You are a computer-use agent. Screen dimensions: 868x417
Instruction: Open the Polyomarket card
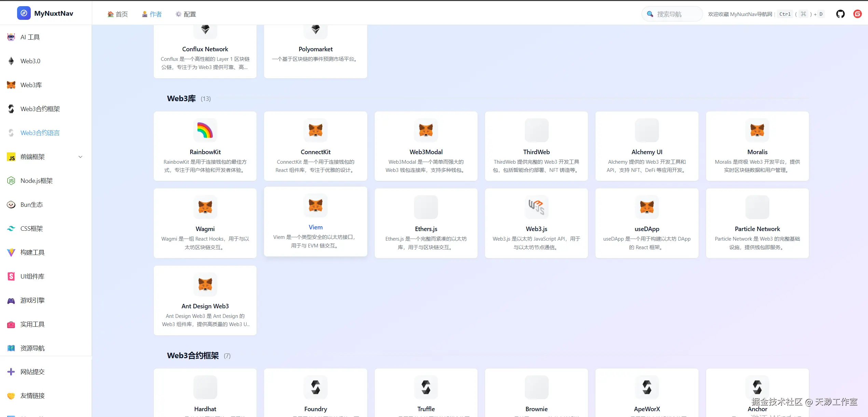[315, 49]
